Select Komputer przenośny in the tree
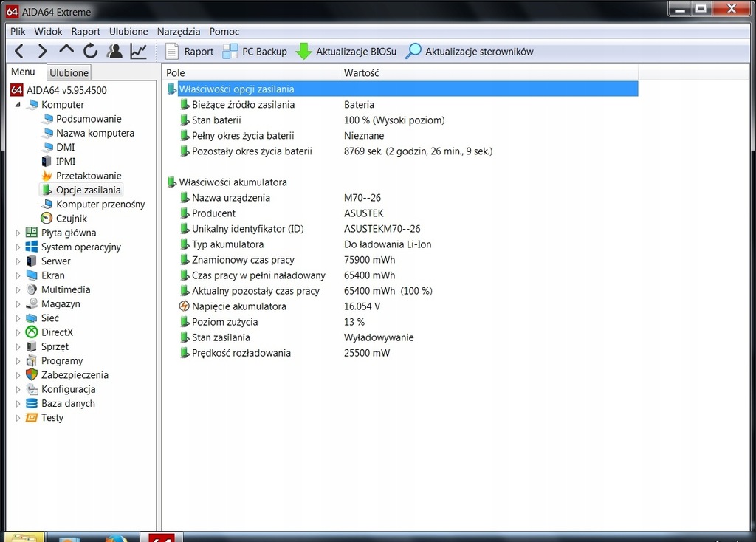The height and width of the screenshot is (542, 756). (100, 204)
